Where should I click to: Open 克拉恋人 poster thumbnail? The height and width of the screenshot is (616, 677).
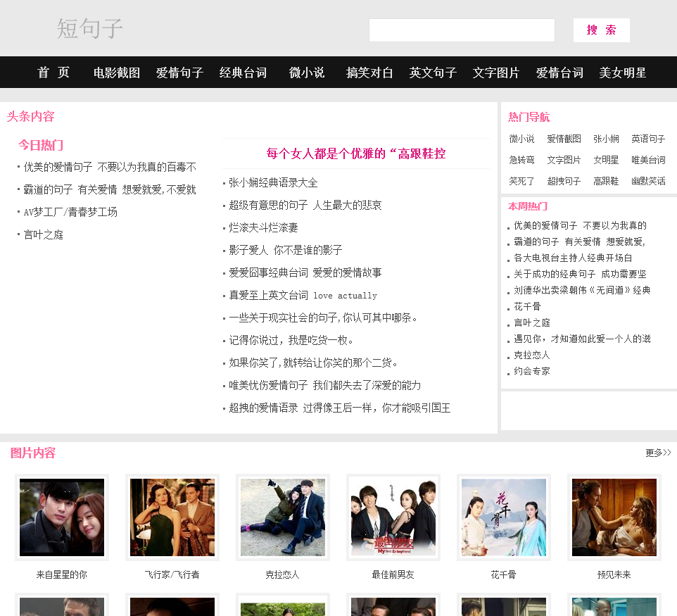tap(283, 517)
